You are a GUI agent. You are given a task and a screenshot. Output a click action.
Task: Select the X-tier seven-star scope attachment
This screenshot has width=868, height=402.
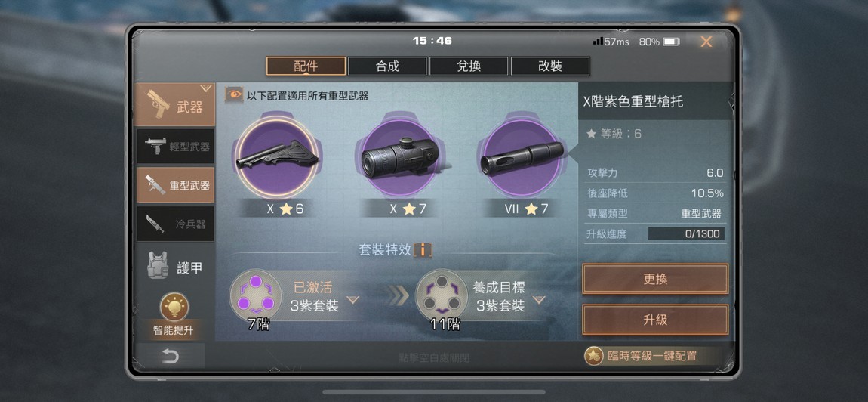400,157
